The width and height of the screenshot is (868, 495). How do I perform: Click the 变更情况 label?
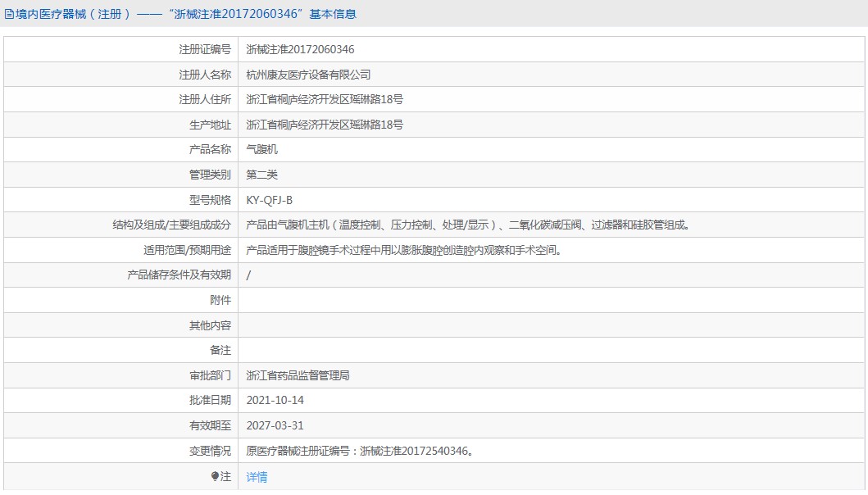click(x=210, y=452)
